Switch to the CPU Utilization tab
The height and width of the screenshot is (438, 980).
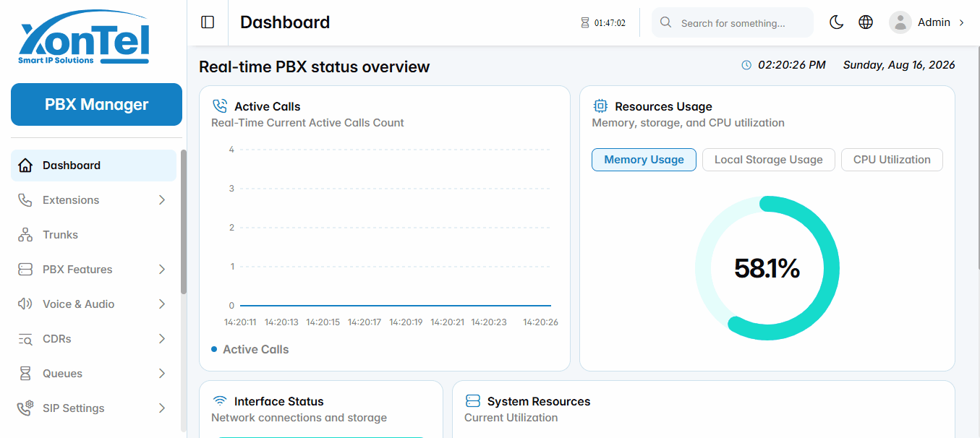click(892, 160)
